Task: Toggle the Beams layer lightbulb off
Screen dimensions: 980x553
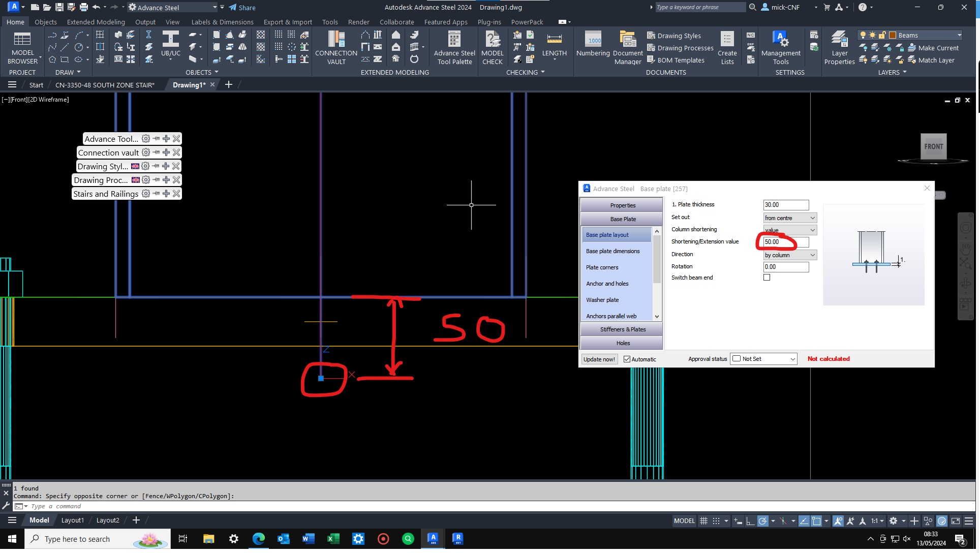Action: tap(863, 35)
